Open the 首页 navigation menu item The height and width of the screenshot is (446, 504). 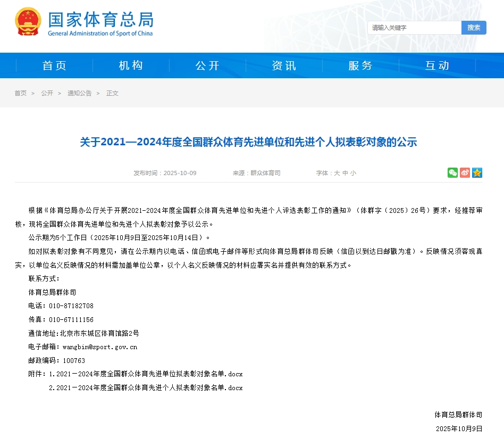pyautogui.click(x=55, y=65)
